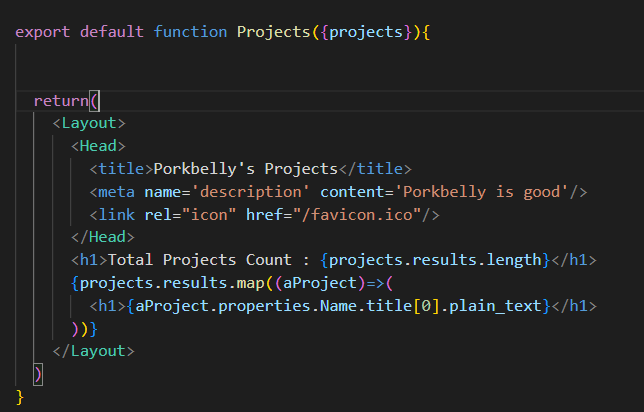This screenshot has height=412, width=644.
Task: Click the 'name' attribute in meta tag
Action: pos(163,192)
